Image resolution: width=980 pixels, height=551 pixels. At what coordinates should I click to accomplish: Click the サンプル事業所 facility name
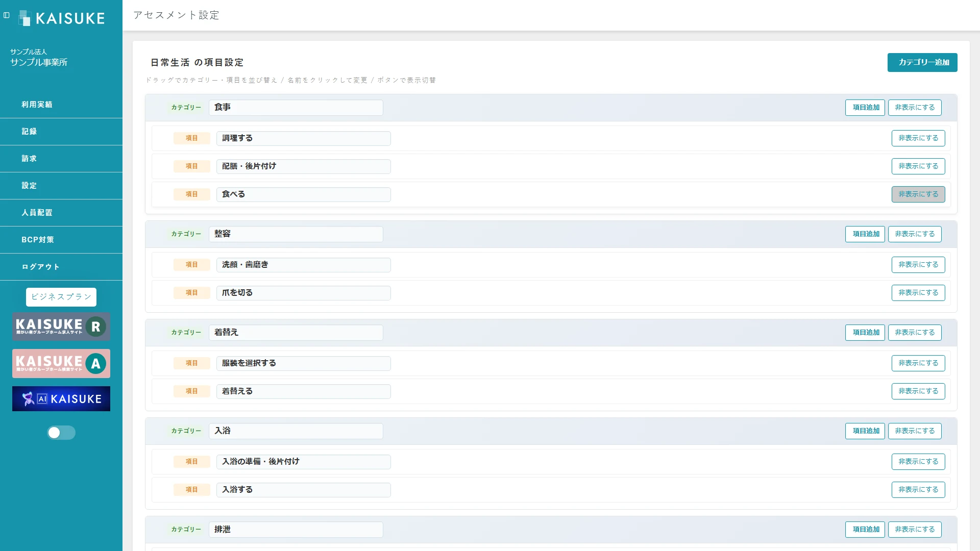[39, 62]
